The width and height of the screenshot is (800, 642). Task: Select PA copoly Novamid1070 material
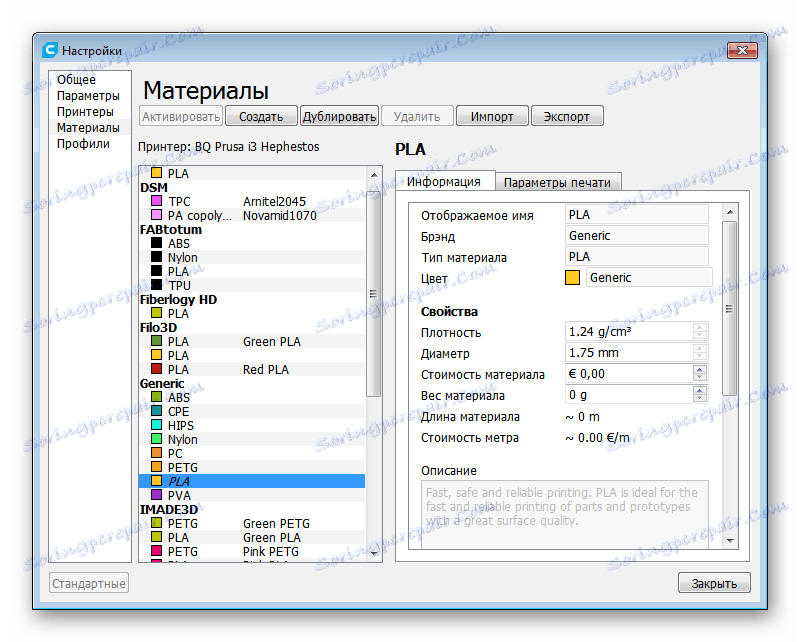(x=253, y=215)
